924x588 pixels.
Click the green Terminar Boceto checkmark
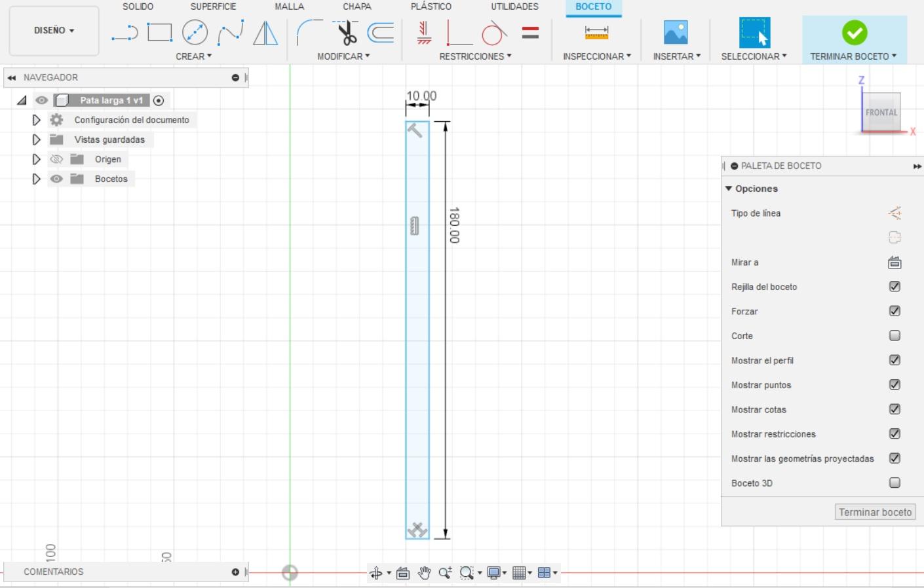coord(855,32)
